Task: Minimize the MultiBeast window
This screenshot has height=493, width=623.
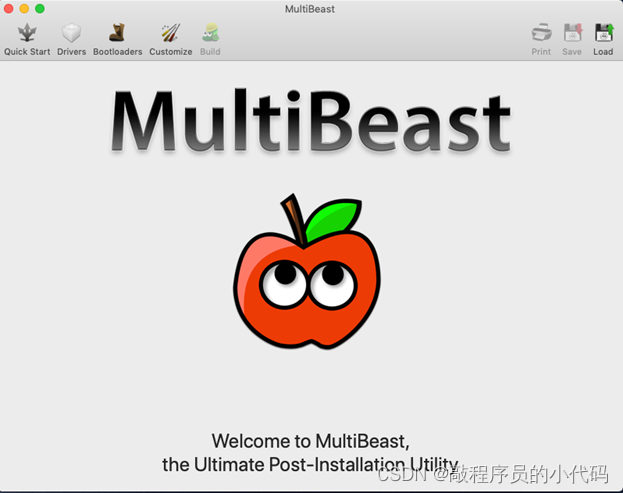Action: point(24,8)
